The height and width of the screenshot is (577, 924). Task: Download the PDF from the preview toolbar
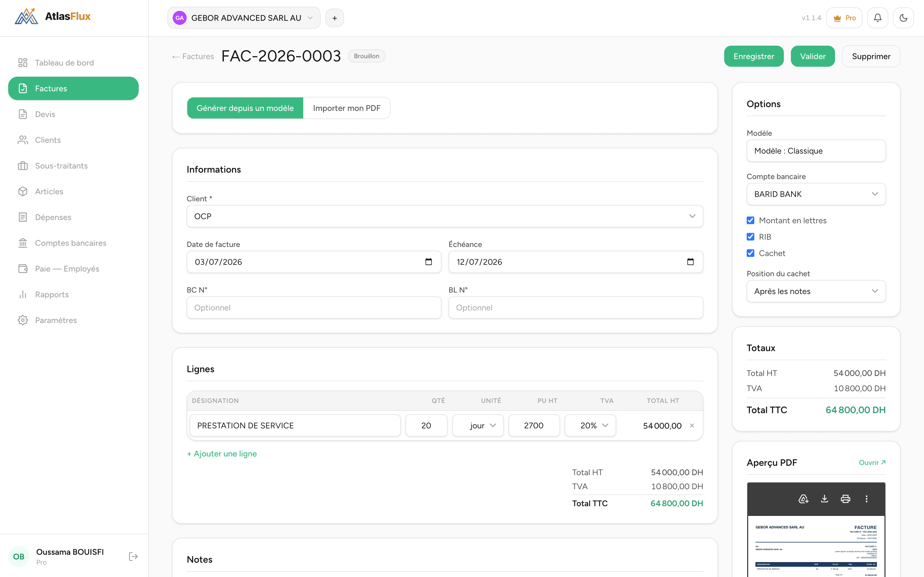coord(825,499)
